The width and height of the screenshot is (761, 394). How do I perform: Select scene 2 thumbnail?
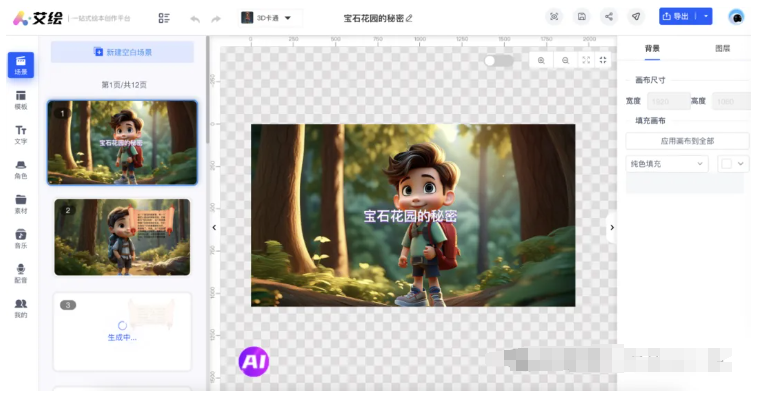click(x=122, y=237)
